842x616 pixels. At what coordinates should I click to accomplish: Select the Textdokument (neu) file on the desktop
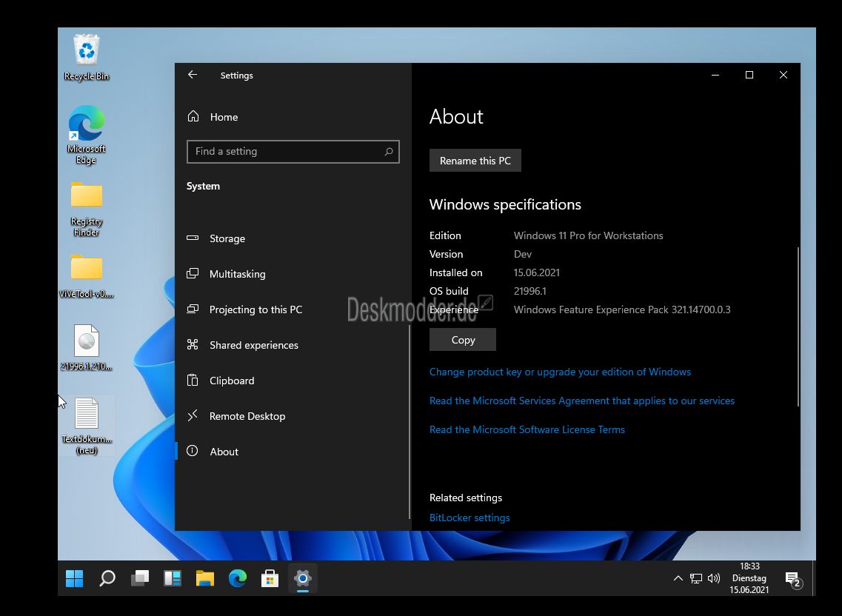point(87,426)
